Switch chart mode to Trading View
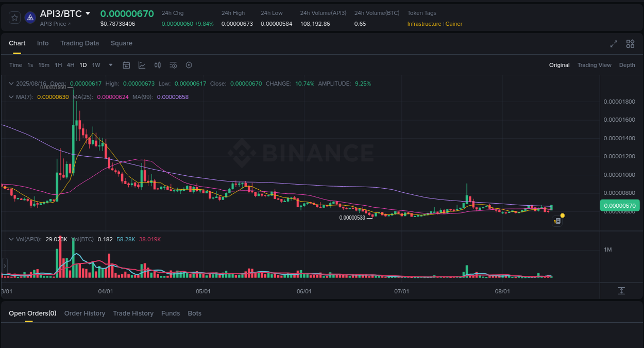Image resolution: width=644 pixels, height=348 pixels. (594, 65)
